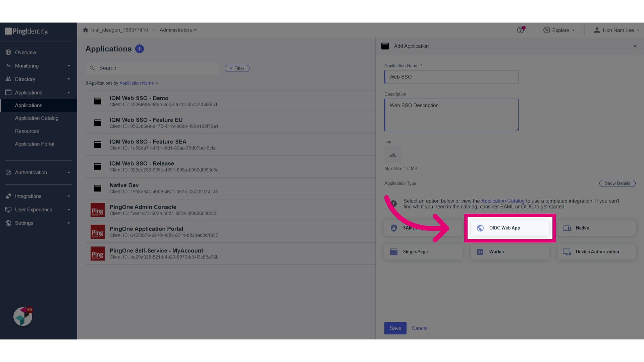Screen dimensions: 644x362
Task: Click the PingOne Application Portal Ping logo
Action: click(x=98, y=232)
